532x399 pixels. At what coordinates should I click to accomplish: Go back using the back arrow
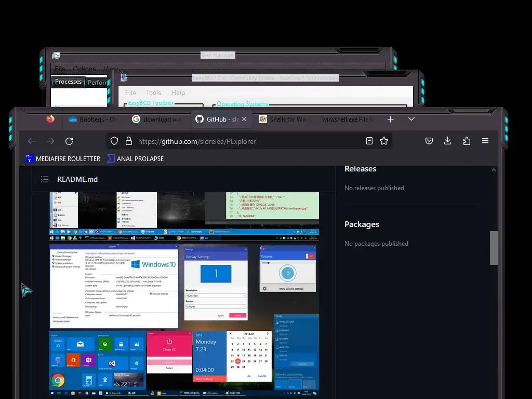pos(32,141)
